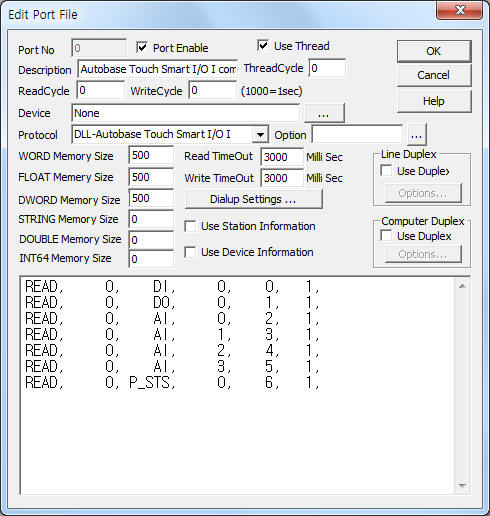Enable Use Device Information
The width and height of the screenshot is (490, 516).
[x=190, y=252]
